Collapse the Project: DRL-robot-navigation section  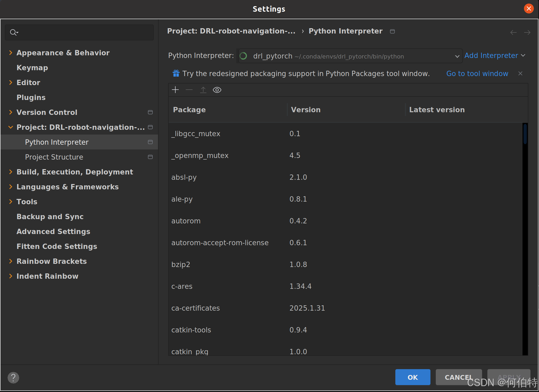tap(11, 127)
